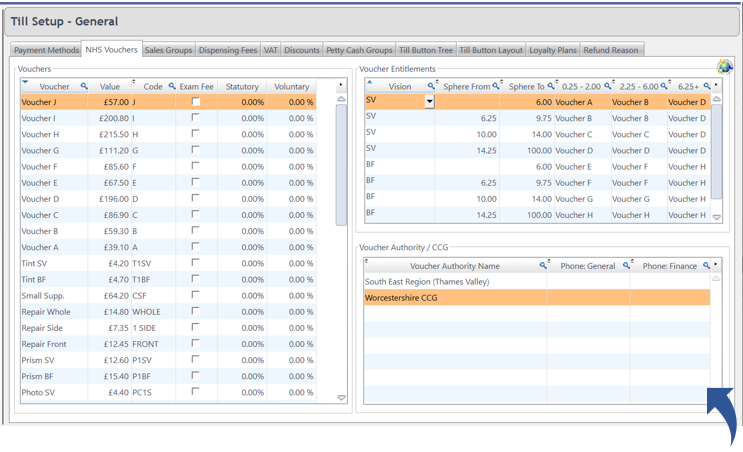The width and height of the screenshot is (743, 452).
Task: Select South East Region (Thames Valley) row
Action: point(537,281)
